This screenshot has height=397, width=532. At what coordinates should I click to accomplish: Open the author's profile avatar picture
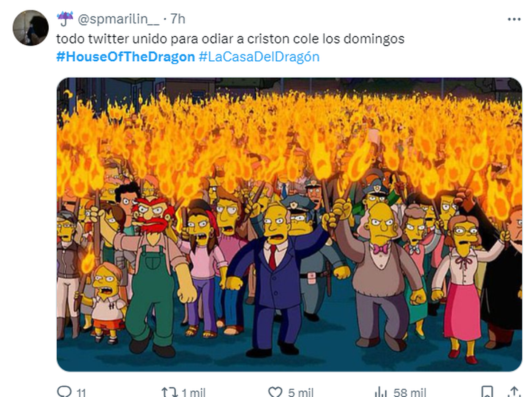tap(31, 28)
